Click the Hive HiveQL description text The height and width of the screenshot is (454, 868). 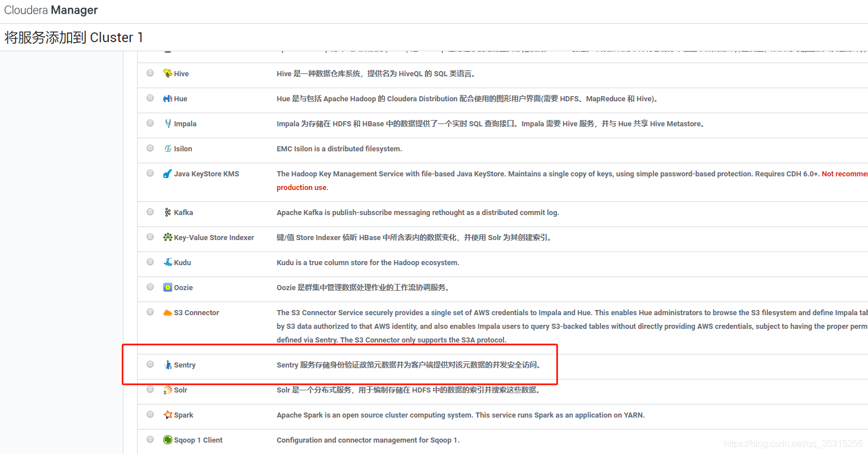(377, 73)
